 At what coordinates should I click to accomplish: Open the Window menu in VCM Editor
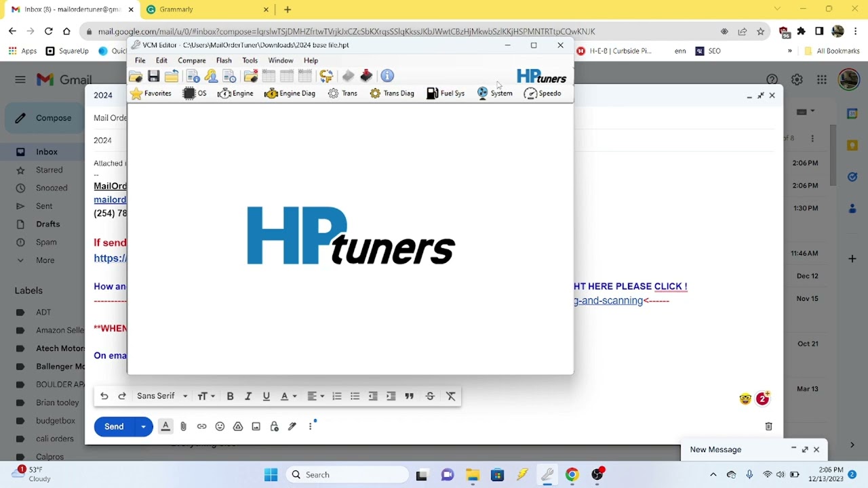(x=281, y=60)
